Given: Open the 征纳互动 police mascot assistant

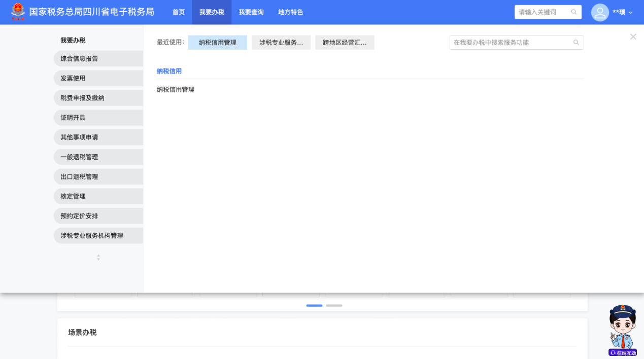Looking at the screenshot, I should 622,331.
